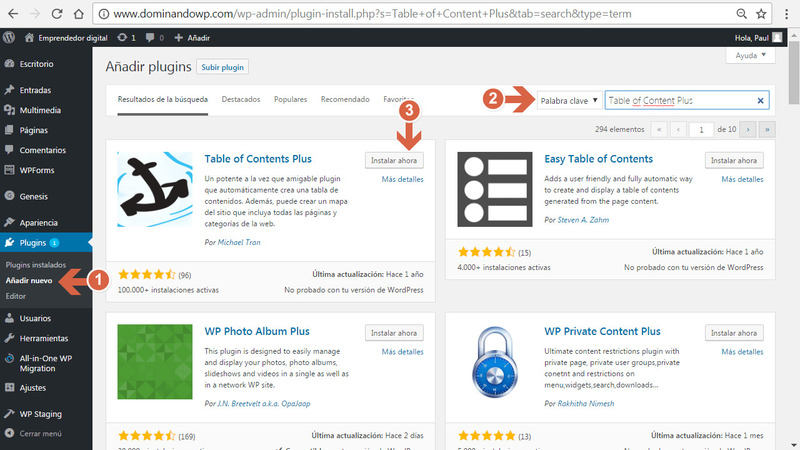The height and width of the screenshot is (450, 800).
Task: Open plugin Editor submenu item
Action: click(x=16, y=296)
